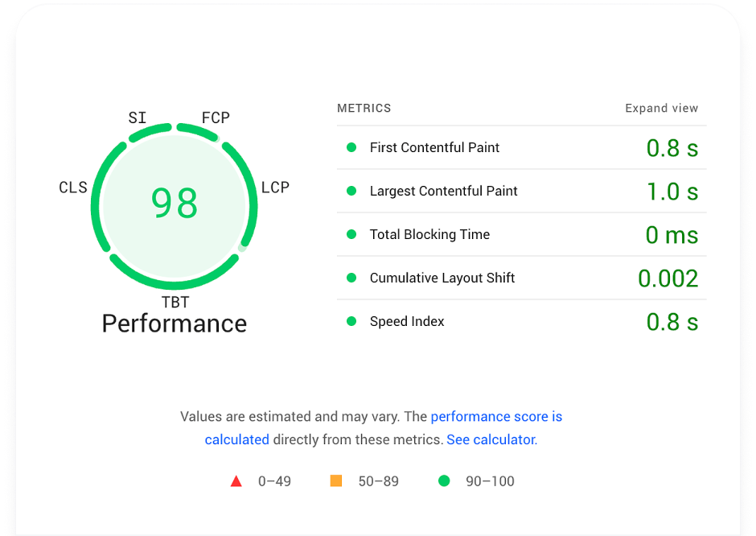This screenshot has width=756, height=536.
Task: Click the green dot beside Speed Index
Action: tap(351, 321)
